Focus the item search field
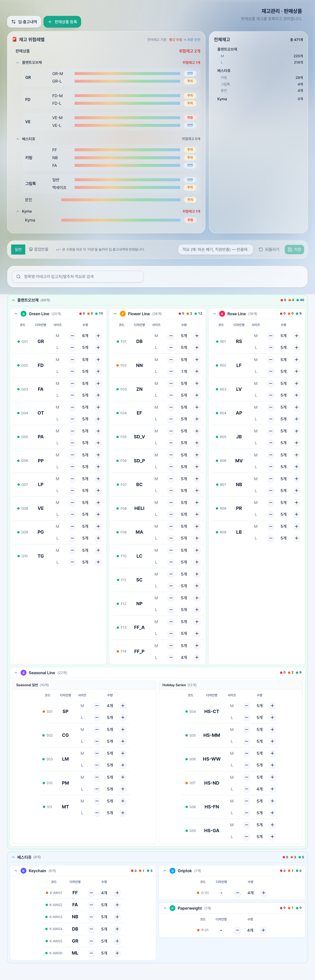Viewport: 315px width, 980px height. click(x=78, y=277)
